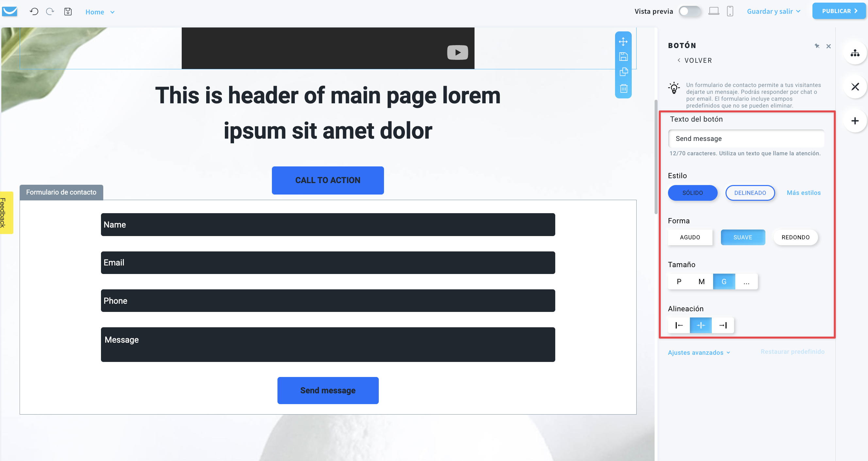Select SÓLIDO button style option

(693, 192)
